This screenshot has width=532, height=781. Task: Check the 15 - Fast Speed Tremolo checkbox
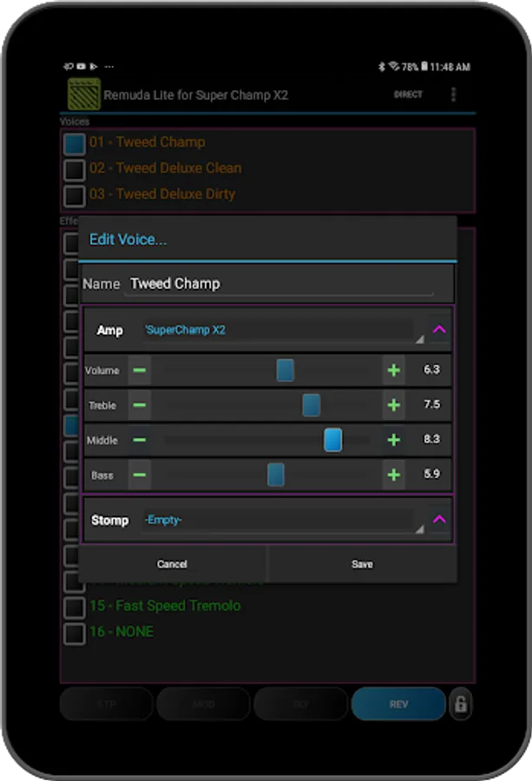coord(75,607)
